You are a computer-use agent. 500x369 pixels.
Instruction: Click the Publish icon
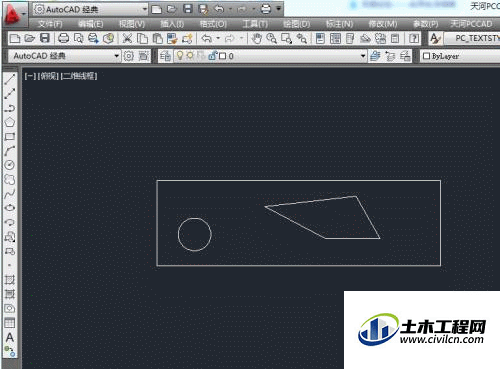pos(93,38)
